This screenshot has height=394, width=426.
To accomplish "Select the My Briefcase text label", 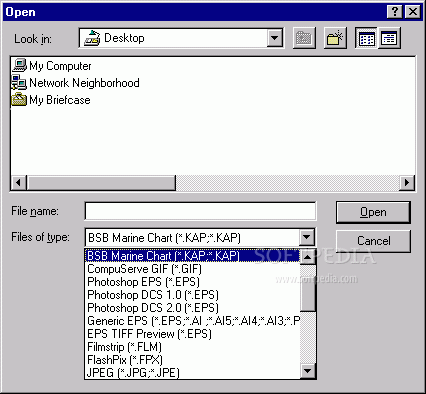I will [x=60, y=100].
